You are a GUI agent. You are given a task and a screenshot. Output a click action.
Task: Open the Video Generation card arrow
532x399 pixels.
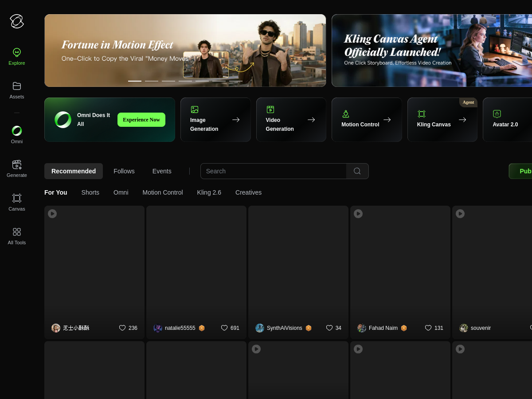311,120
